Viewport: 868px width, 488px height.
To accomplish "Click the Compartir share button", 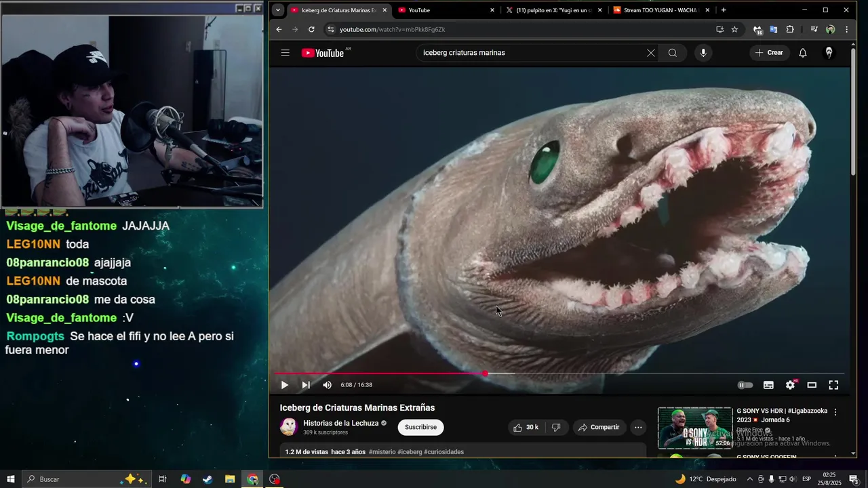I will pyautogui.click(x=599, y=427).
